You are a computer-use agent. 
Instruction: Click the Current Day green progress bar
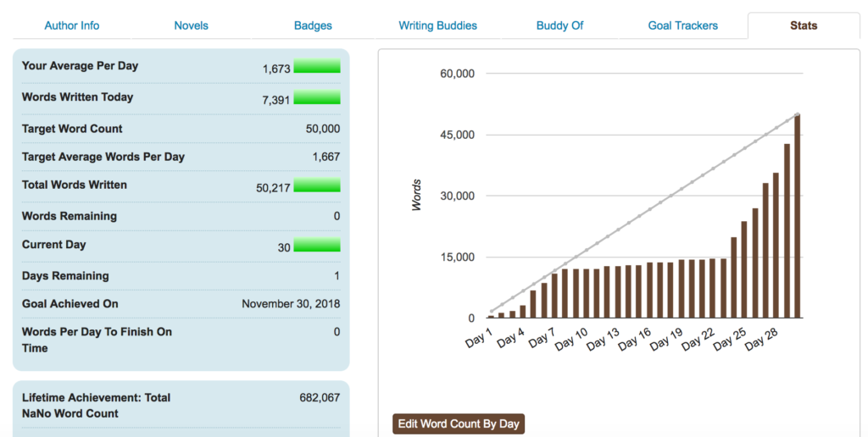317,246
